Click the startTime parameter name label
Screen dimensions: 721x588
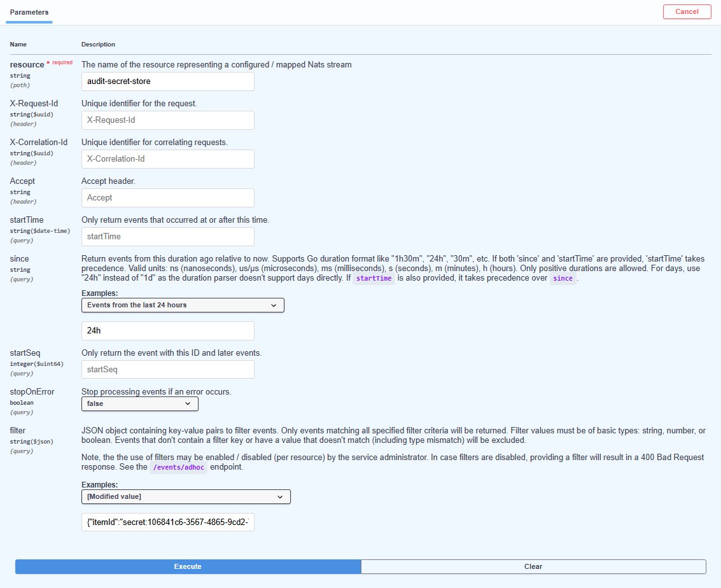pos(27,220)
